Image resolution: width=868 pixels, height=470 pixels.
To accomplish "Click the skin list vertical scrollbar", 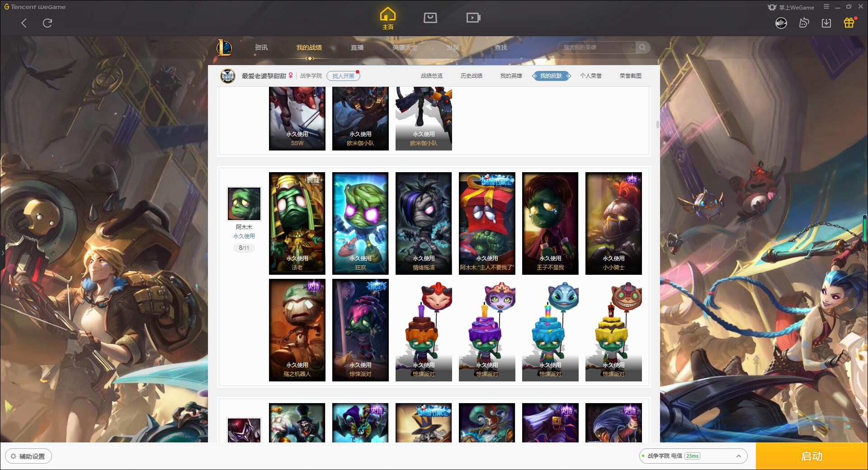I will click(x=657, y=125).
